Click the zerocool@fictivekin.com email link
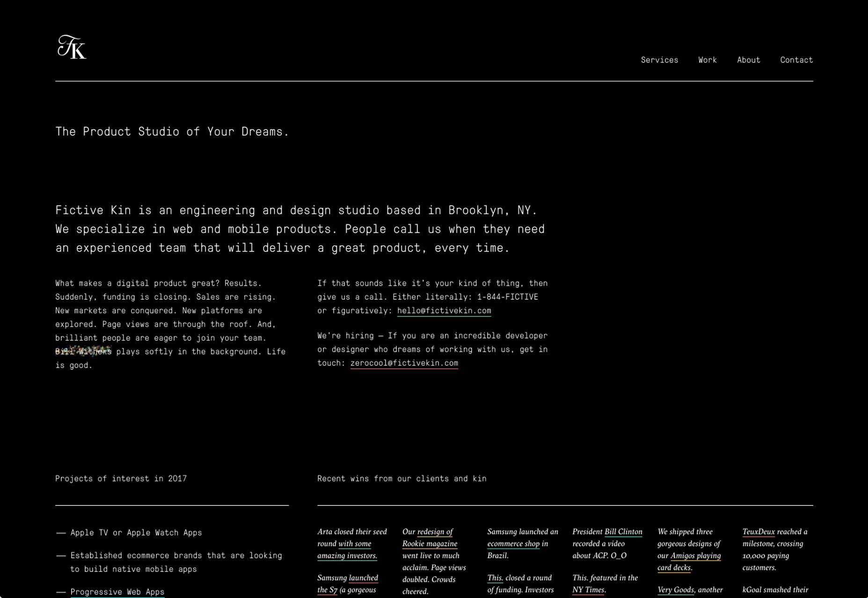The image size is (868, 598). [x=404, y=363]
